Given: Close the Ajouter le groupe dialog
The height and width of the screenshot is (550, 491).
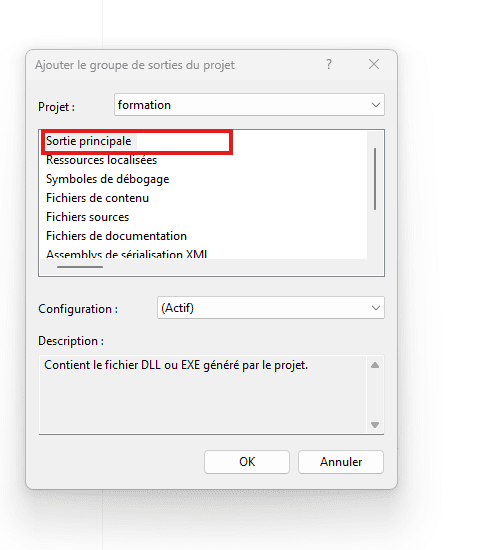Looking at the screenshot, I should point(374,64).
